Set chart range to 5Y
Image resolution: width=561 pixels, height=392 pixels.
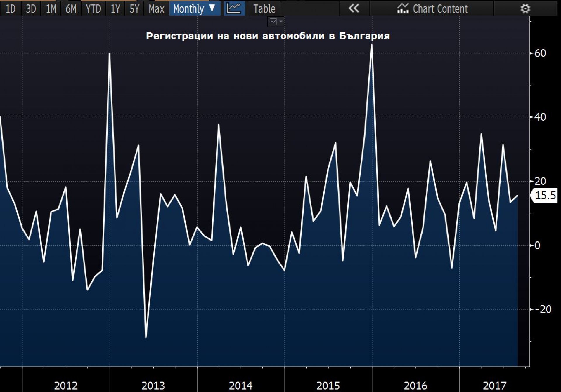tap(134, 9)
